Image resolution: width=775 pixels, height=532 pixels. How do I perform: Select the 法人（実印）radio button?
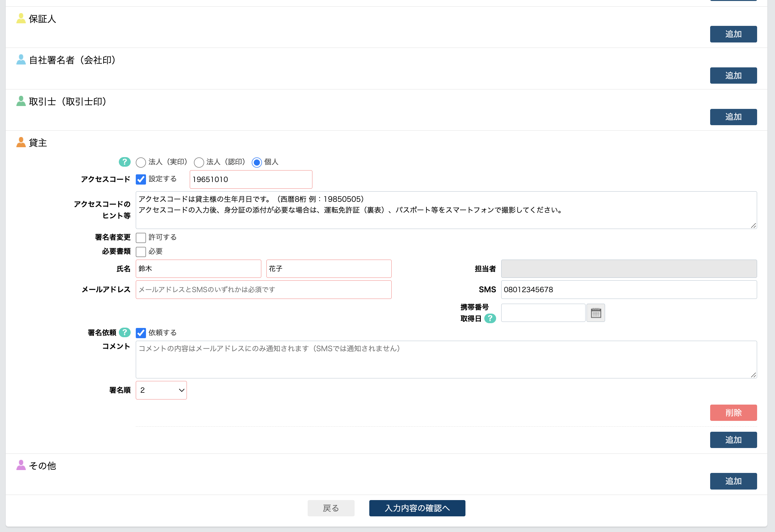click(x=141, y=162)
